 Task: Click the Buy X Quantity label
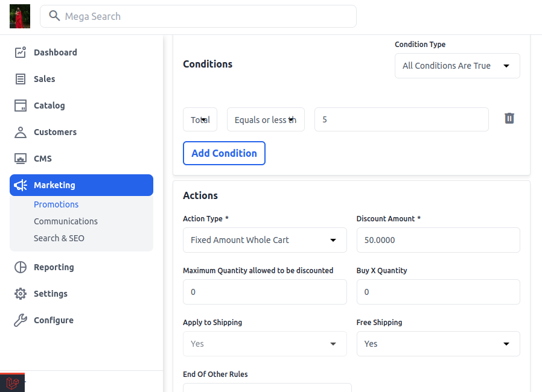[381, 271]
